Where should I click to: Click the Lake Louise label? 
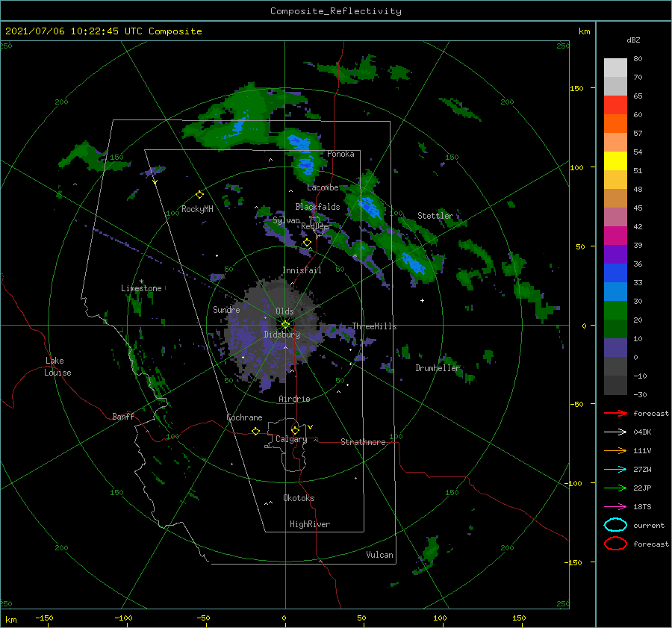57,367
